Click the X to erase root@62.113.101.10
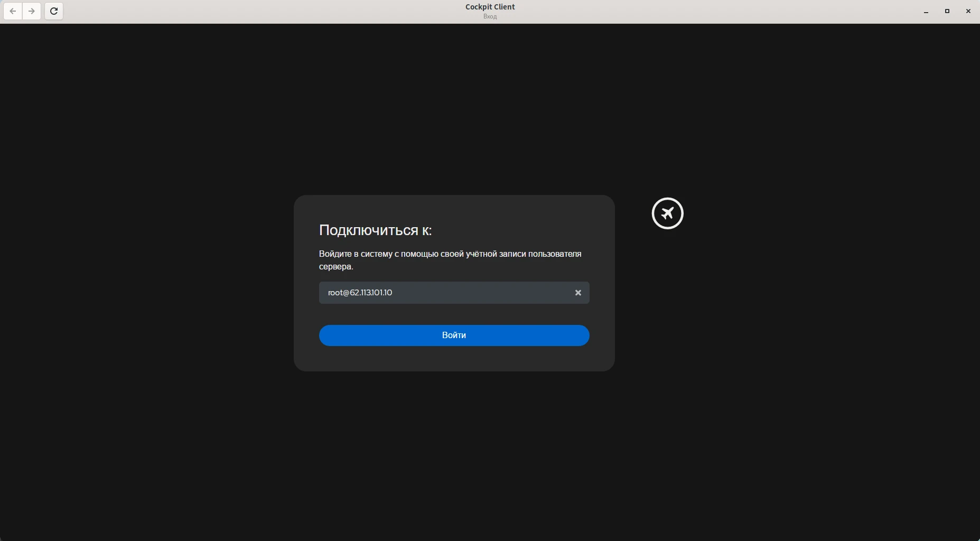980x541 pixels. (x=578, y=292)
